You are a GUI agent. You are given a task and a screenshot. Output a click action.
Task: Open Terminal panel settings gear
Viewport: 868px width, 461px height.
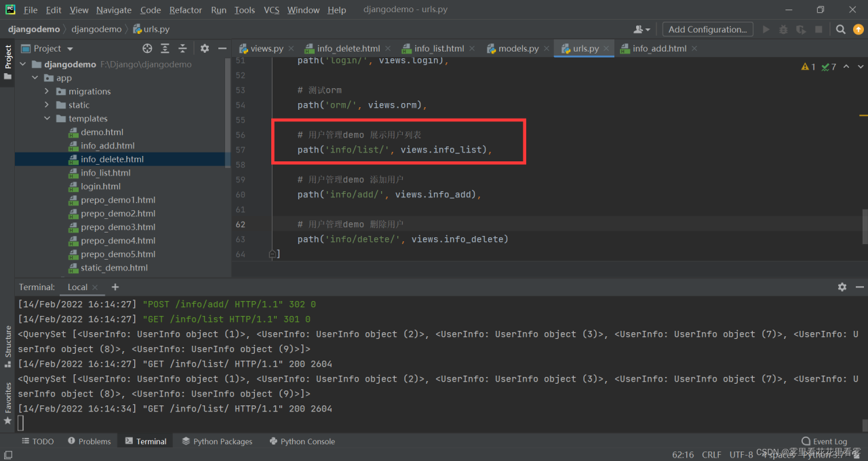tap(842, 287)
